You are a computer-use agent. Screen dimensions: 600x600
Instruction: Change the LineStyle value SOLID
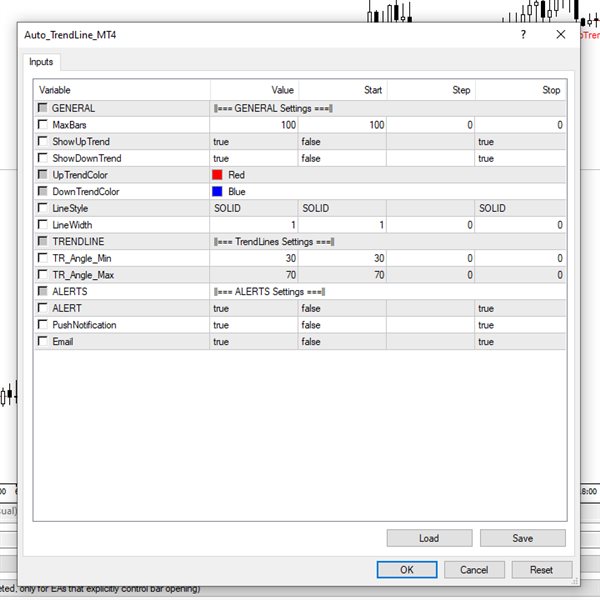(254, 208)
